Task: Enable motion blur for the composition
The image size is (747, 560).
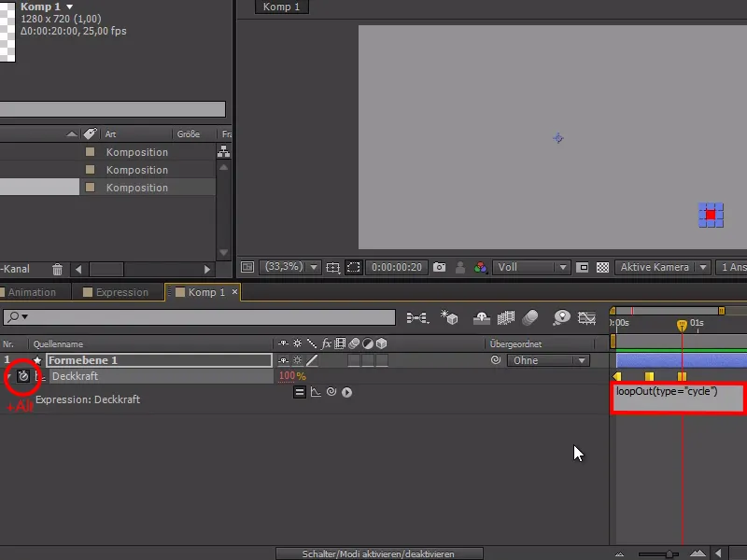Action: 529,317
